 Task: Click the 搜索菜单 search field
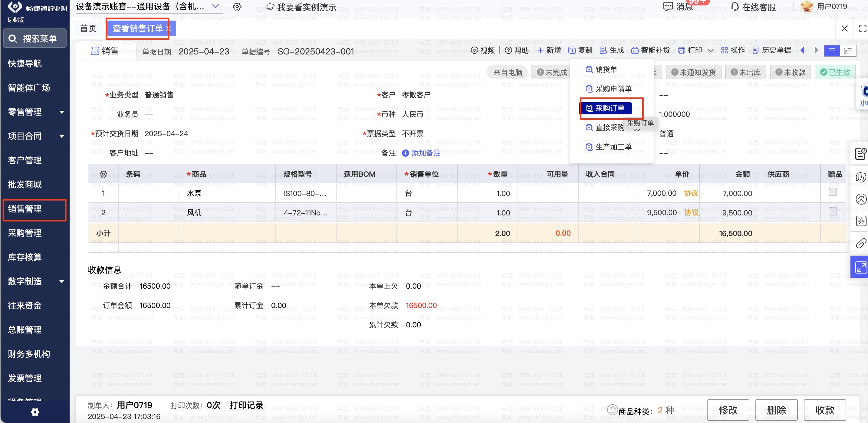coord(35,38)
